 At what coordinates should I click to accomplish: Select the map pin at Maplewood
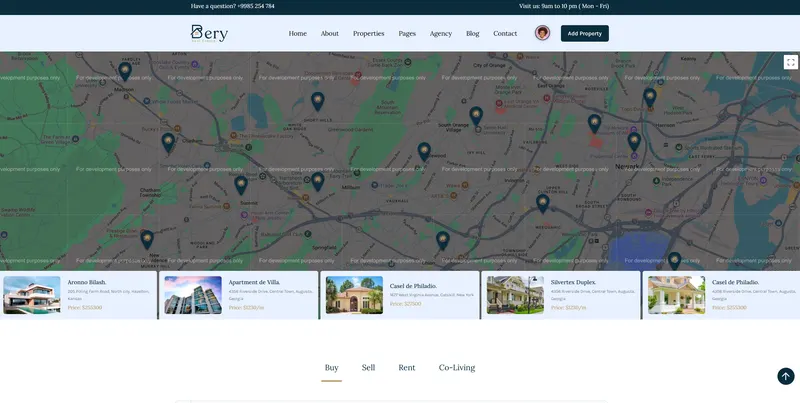(424, 152)
